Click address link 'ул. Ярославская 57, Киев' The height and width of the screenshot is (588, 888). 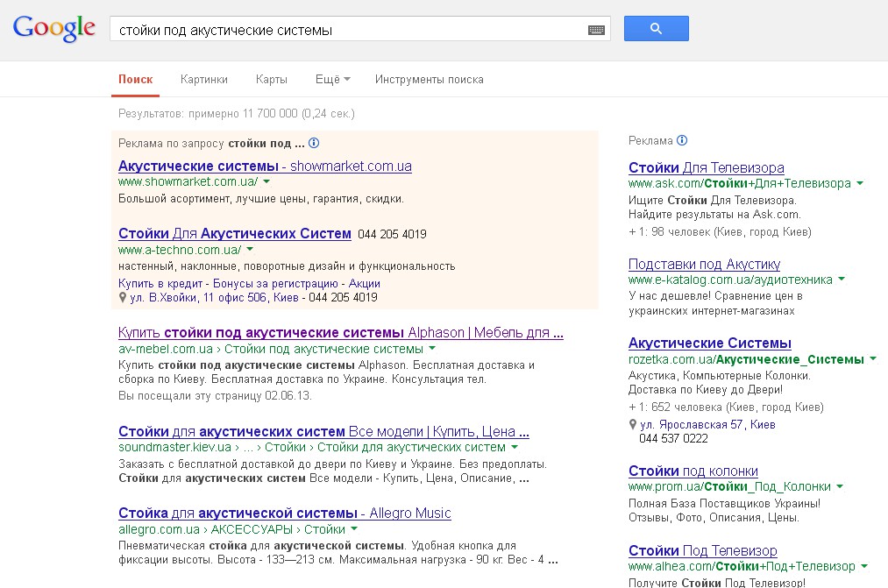(x=707, y=424)
